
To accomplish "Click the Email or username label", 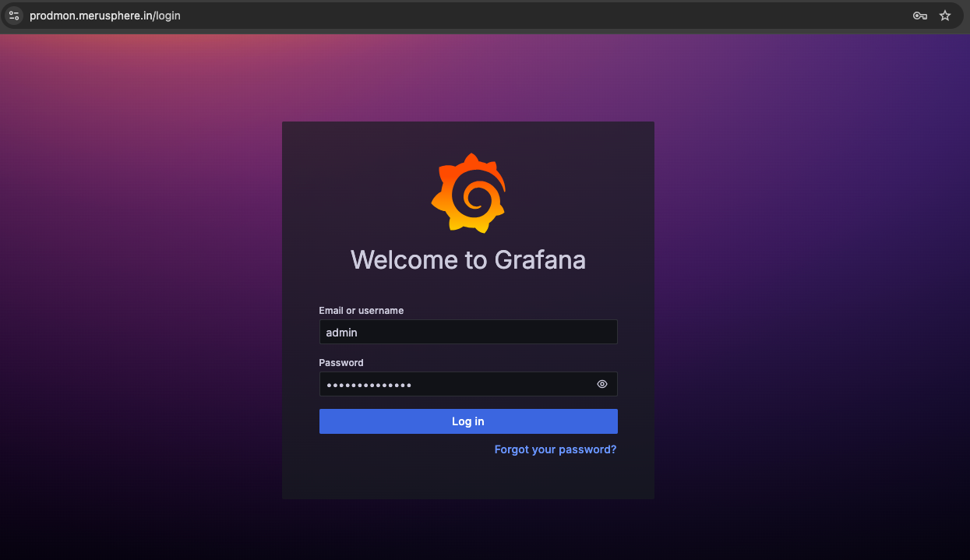I will [362, 311].
